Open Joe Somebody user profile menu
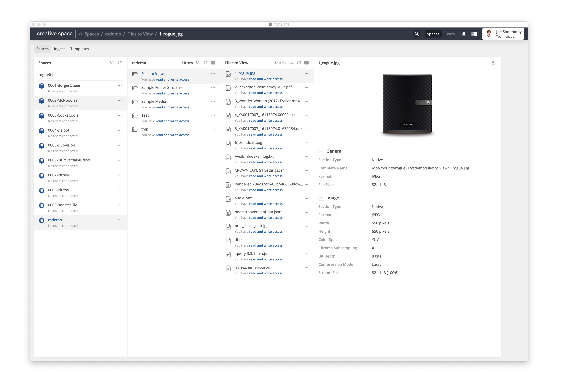Screen dimensions: 562x392 [x=503, y=34]
